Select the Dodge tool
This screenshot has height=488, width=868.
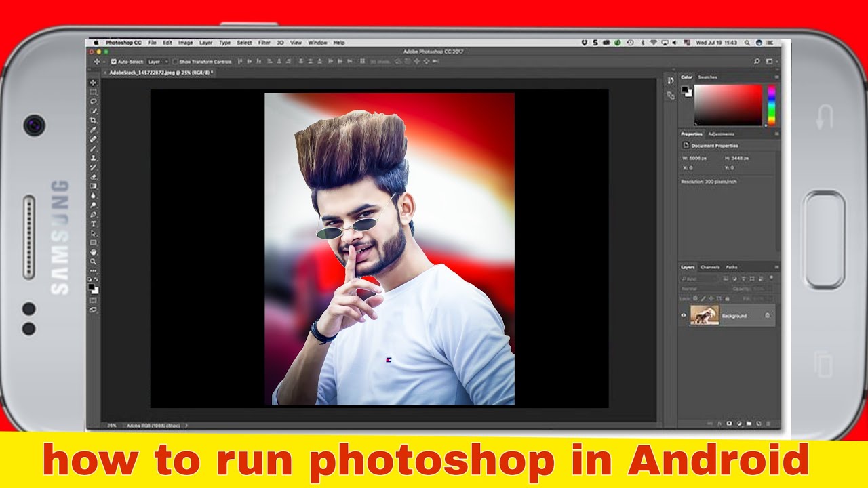(x=94, y=203)
